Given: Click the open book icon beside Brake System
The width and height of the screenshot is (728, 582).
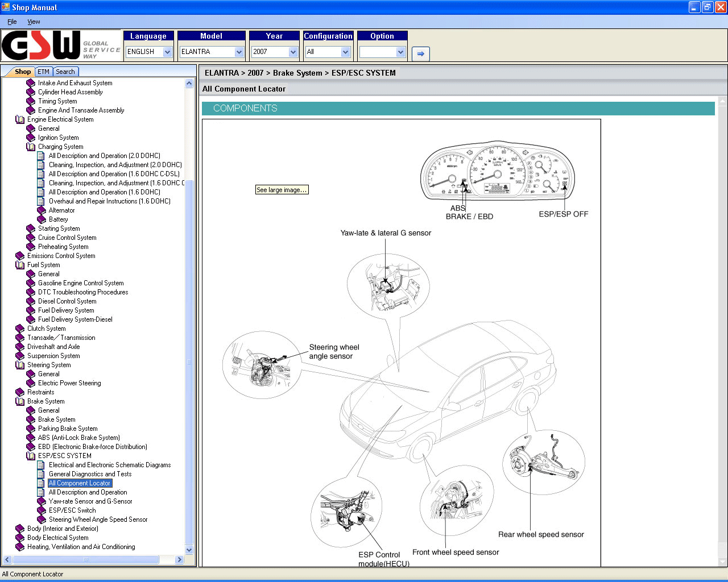Looking at the screenshot, I should pyautogui.click(x=20, y=401).
